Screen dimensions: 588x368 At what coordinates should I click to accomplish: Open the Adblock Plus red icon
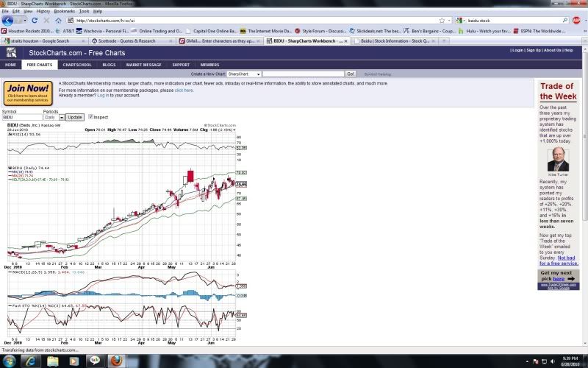tap(576, 21)
